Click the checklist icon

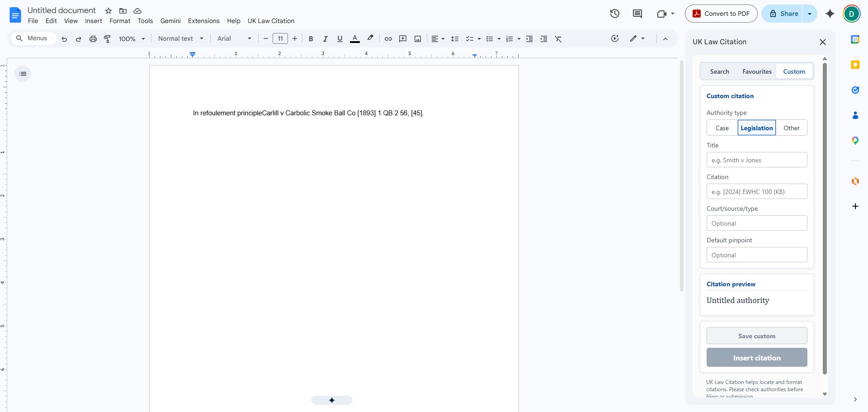click(x=470, y=39)
